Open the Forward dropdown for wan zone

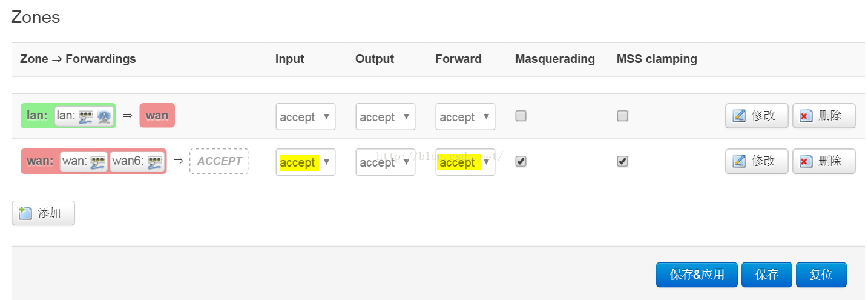(465, 162)
